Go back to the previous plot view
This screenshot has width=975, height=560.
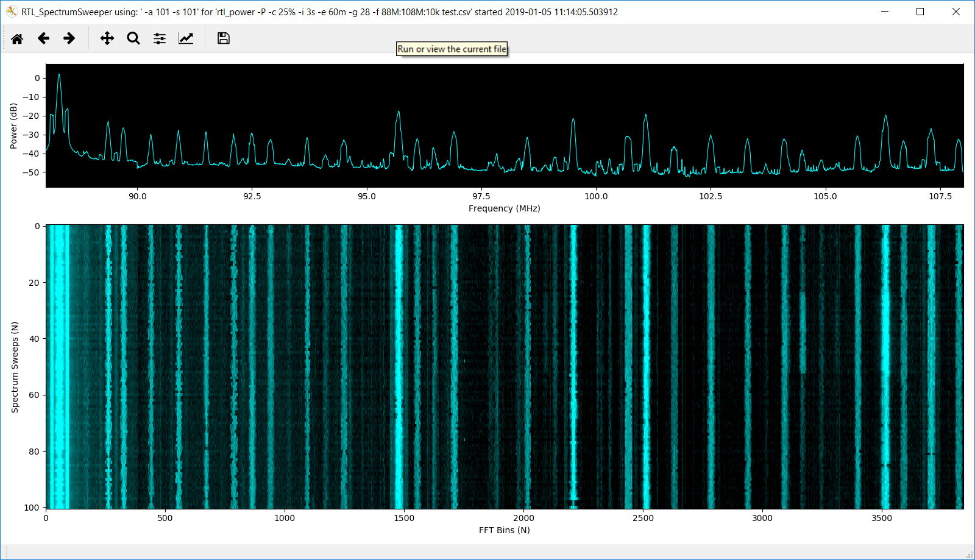(x=43, y=38)
